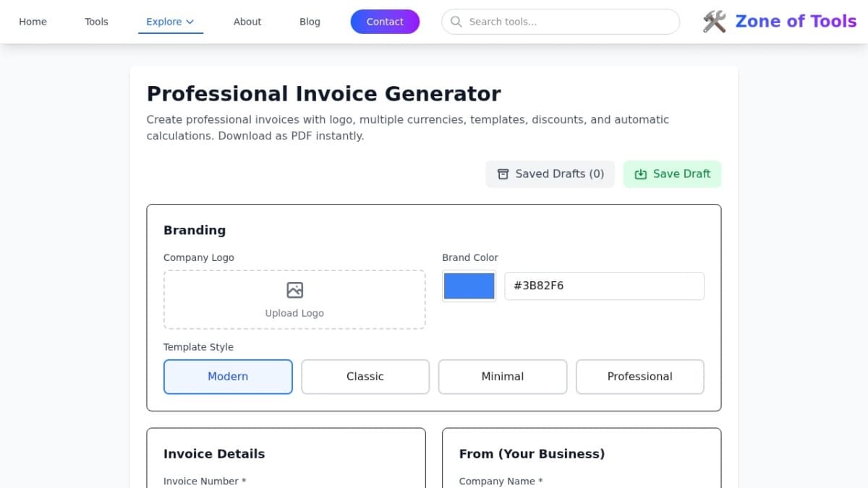868x488 pixels.
Task: Navigate to the About page
Action: [x=247, y=22]
